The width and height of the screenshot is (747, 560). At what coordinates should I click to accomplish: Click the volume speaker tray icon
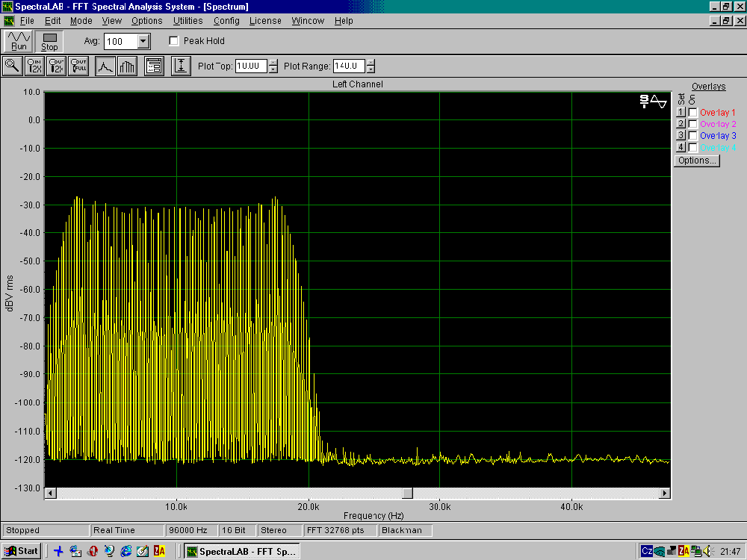click(708, 552)
